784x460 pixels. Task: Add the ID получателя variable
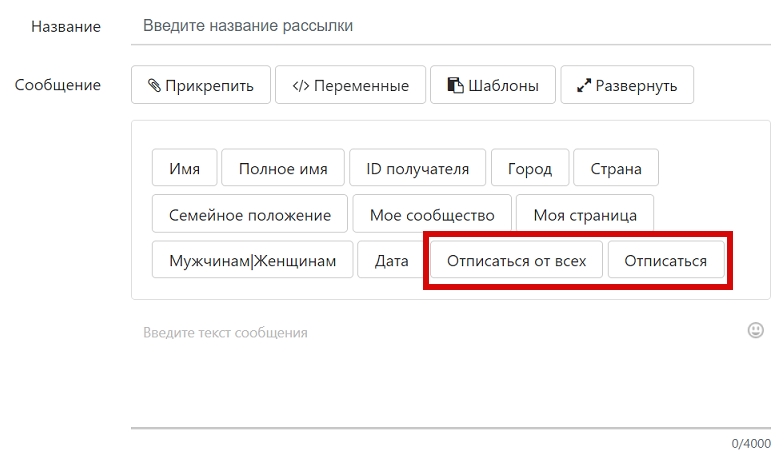pos(417,168)
